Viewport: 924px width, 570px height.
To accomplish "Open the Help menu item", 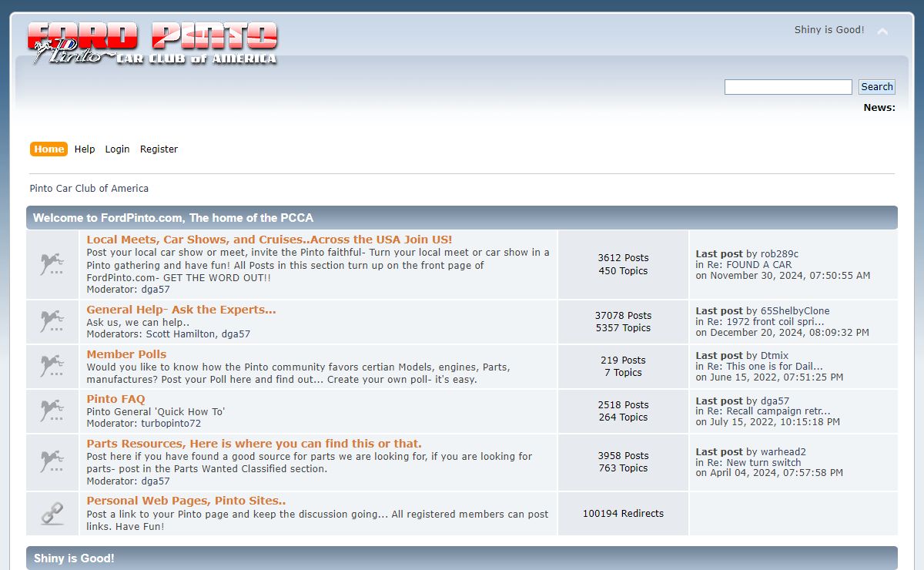I will (85, 149).
